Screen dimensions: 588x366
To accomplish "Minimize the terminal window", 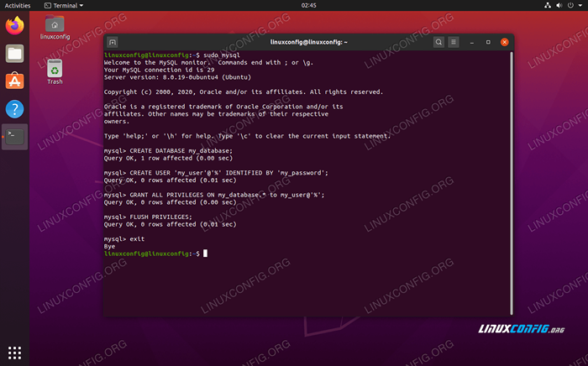I will (472, 42).
